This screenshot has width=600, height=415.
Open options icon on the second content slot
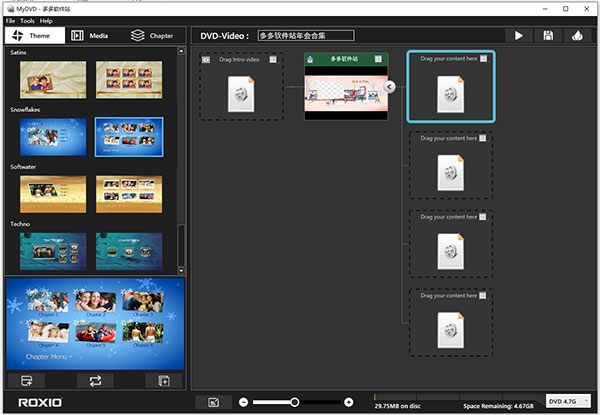click(483, 138)
